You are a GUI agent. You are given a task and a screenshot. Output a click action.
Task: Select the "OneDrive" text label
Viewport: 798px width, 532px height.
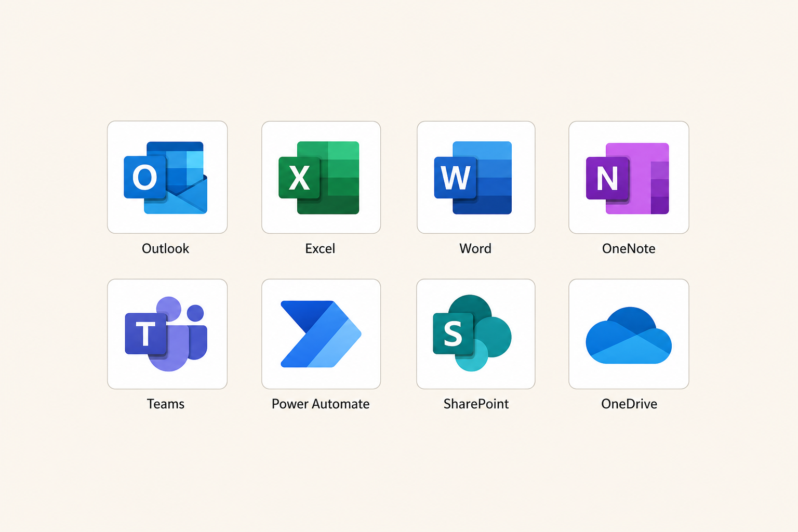[629, 404]
